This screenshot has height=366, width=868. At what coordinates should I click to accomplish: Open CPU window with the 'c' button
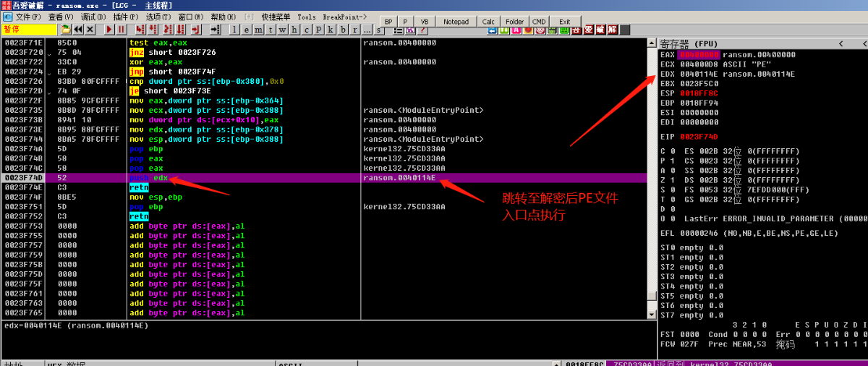coord(306,30)
